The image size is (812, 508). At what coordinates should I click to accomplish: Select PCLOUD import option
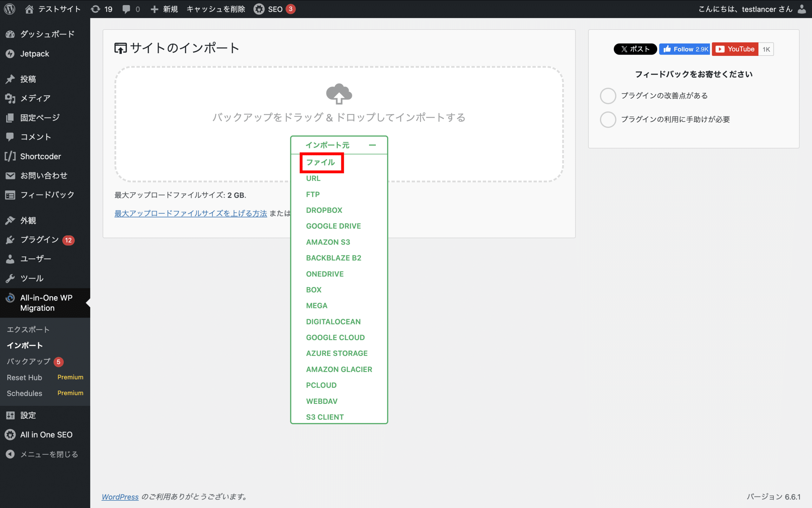[x=321, y=385]
